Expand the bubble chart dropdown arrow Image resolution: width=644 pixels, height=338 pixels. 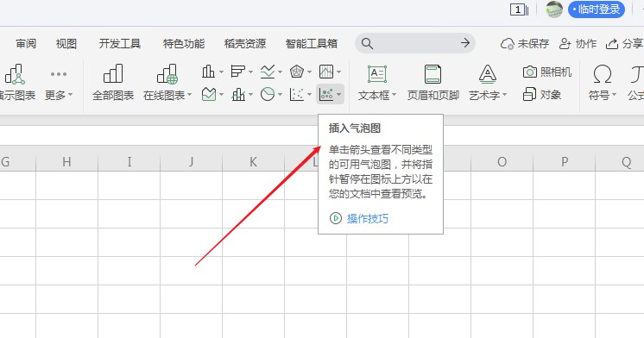point(339,95)
